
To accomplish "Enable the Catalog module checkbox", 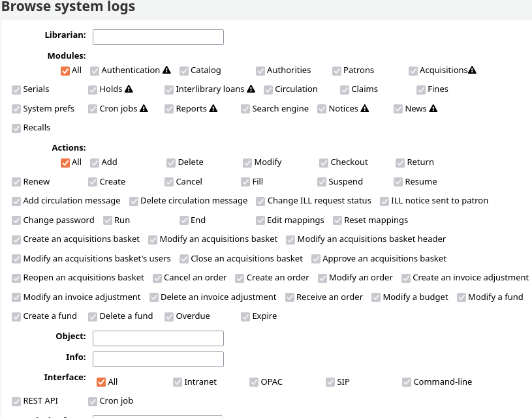I will click(184, 70).
